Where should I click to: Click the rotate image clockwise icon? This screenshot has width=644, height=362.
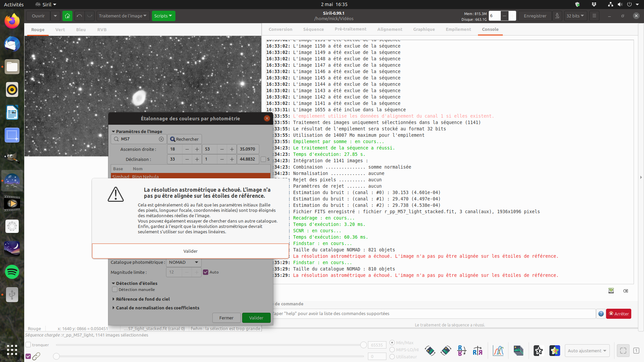(x=446, y=351)
